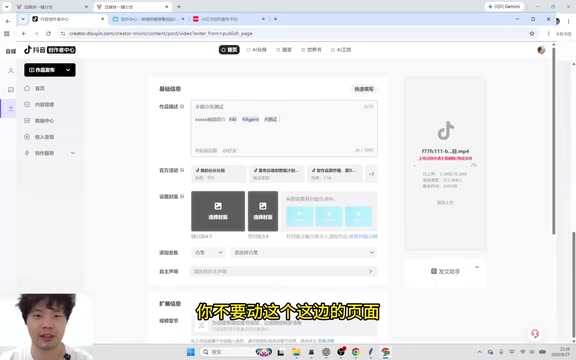Click @好友 under the description box

point(230,150)
